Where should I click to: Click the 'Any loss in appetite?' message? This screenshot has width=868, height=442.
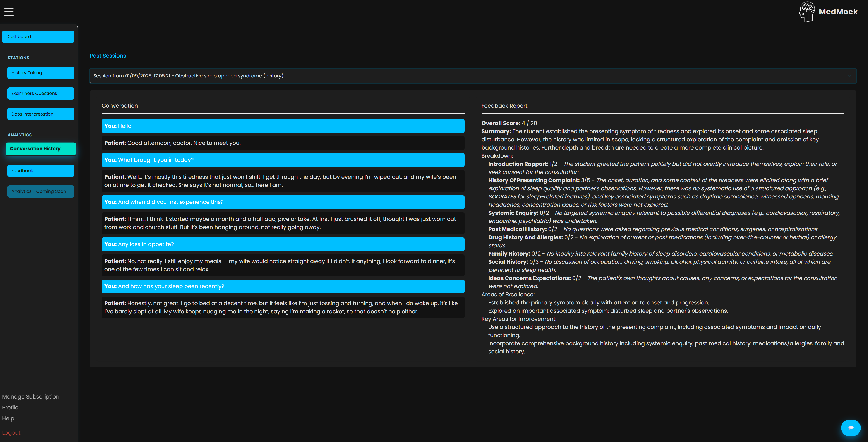pyautogui.click(x=283, y=244)
